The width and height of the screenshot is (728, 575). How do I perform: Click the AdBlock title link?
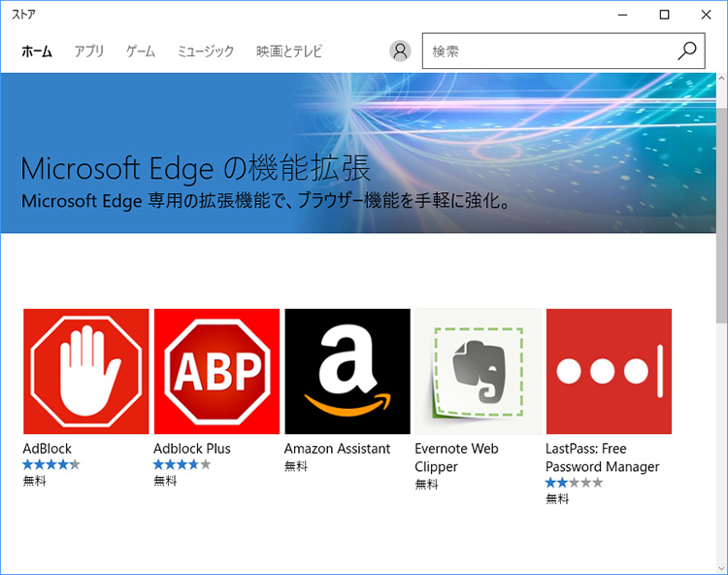click(x=48, y=449)
